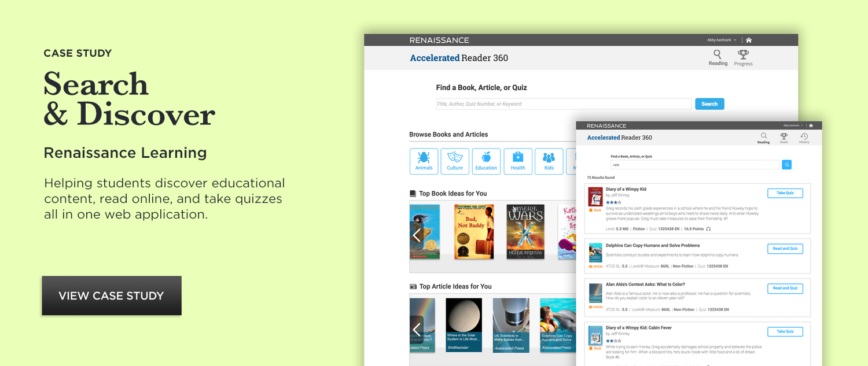This screenshot has width=868, height=366.
Task: Click previous arrow in Top Article Ideas carousel
Action: click(417, 330)
